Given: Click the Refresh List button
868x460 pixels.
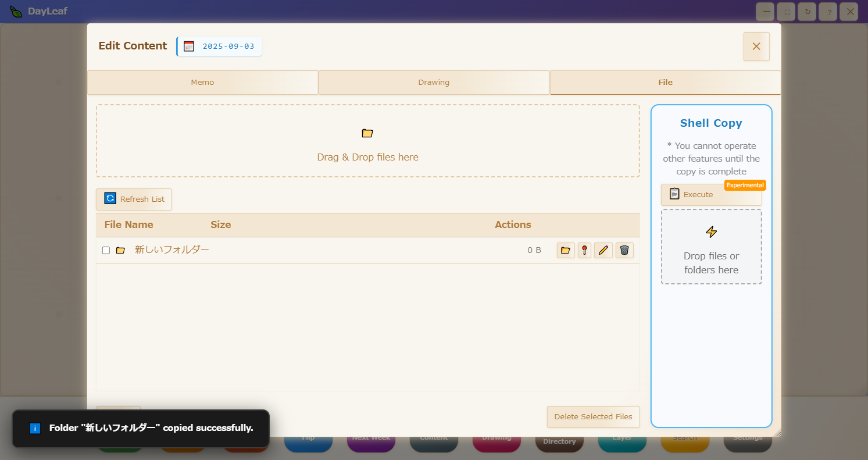Looking at the screenshot, I should (134, 199).
